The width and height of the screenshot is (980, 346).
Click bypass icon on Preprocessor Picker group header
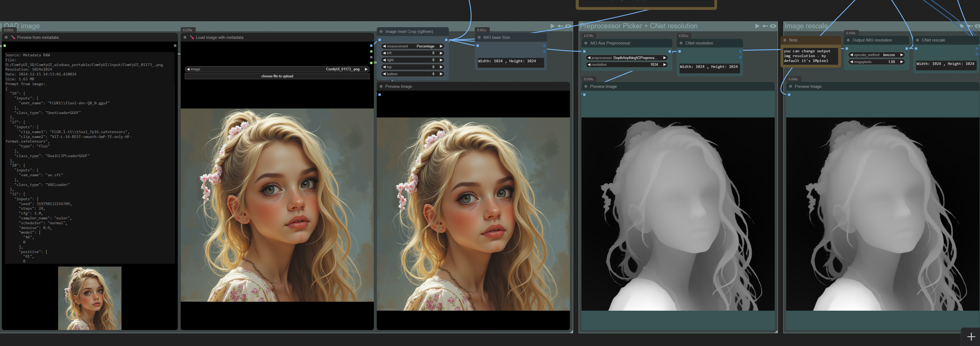coord(765,26)
